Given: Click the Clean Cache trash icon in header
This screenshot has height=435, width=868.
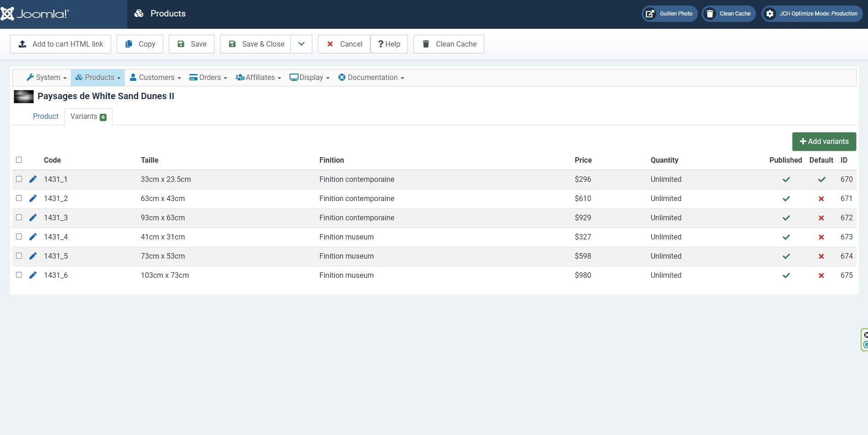Looking at the screenshot, I should point(710,14).
